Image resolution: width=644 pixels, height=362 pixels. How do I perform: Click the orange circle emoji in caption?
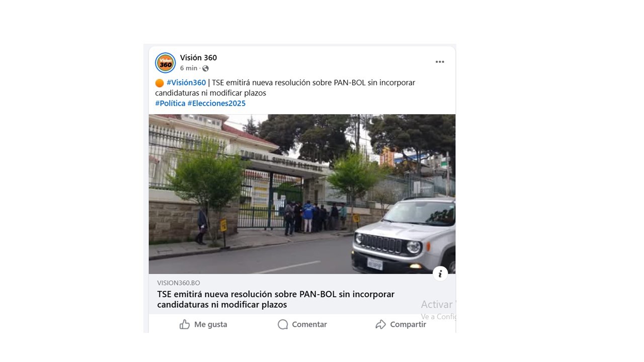[x=159, y=83]
